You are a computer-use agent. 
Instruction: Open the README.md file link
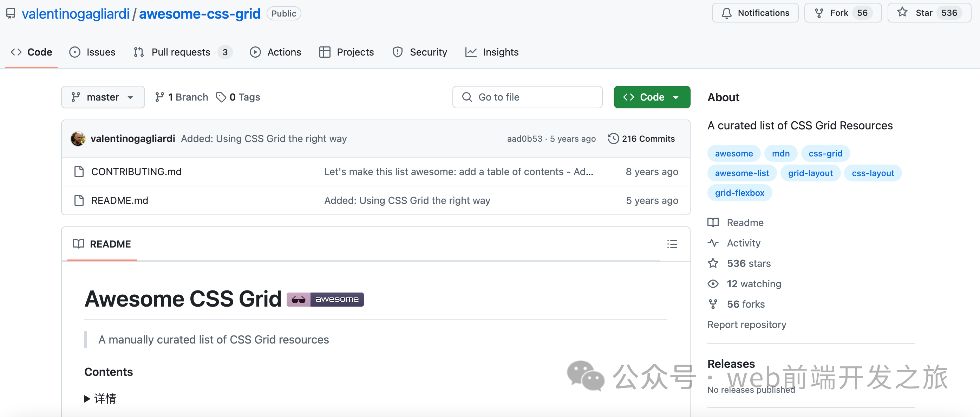click(x=119, y=201)
